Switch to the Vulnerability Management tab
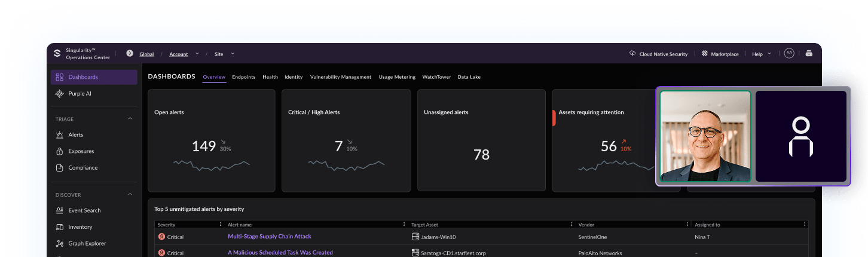This screenshot has height=257, width=868. (x=340, y=77)
